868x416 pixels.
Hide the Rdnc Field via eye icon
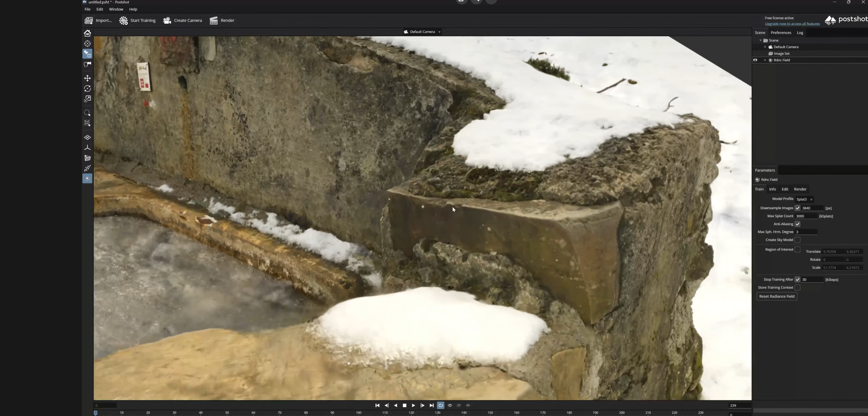(755, 60)
